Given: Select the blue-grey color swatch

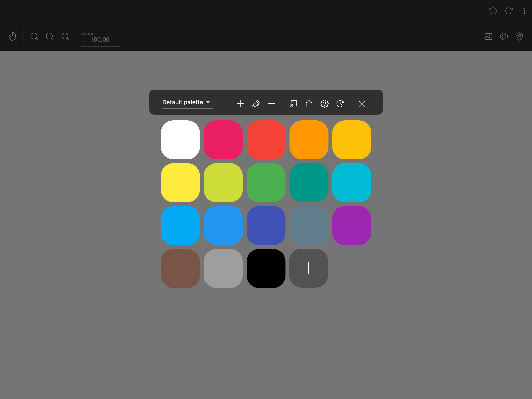Looking at the screenshot, I should click(x=309, y=225).
